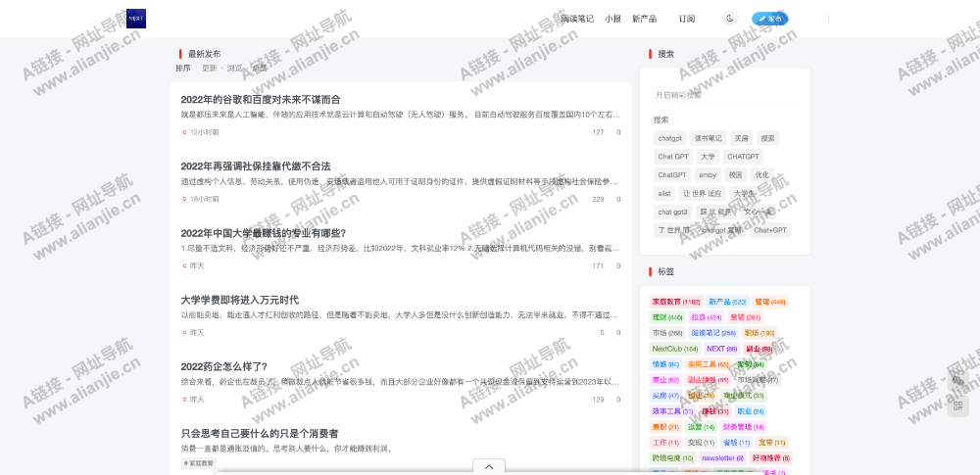Open tag 实用工具 (65)
This screenshot has height=475, width=980.
pos(709,364)
